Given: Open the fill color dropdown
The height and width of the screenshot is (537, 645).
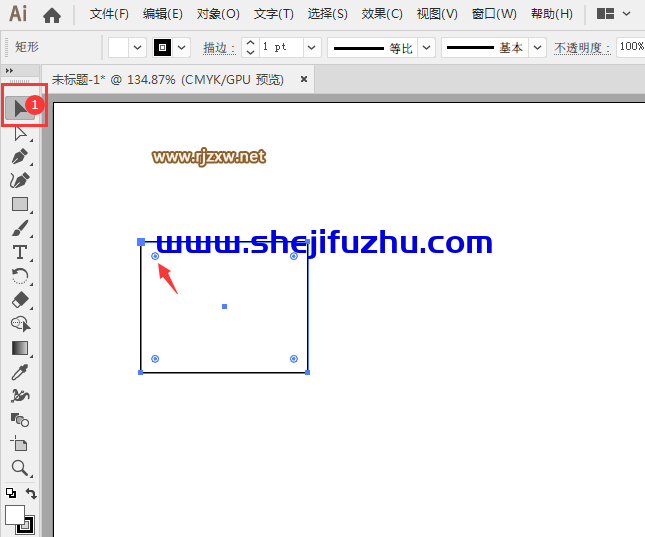Looking at the screenshot, I should (x=137, y=47).
